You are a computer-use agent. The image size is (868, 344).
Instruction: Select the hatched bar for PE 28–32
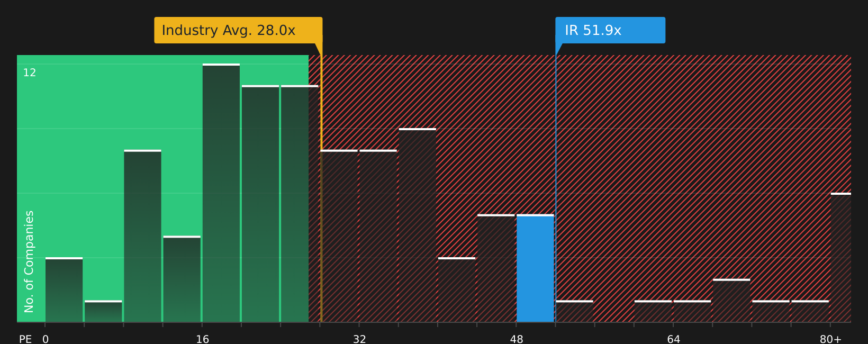[x=339, y=236]
